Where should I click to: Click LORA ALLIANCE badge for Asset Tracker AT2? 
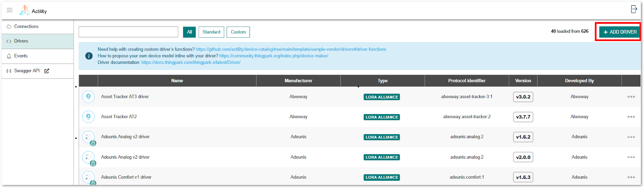tap(382, 117)
